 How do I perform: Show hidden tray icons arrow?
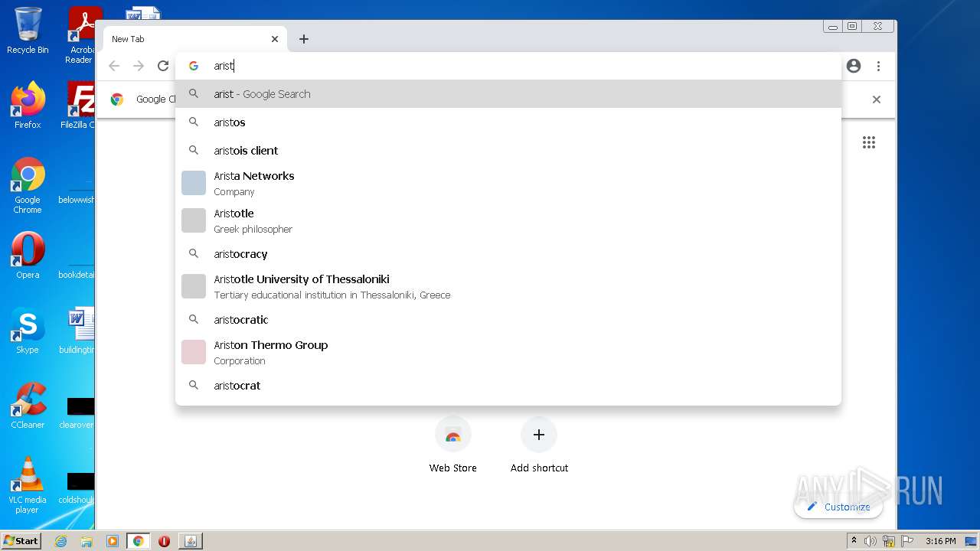(854, 541)
